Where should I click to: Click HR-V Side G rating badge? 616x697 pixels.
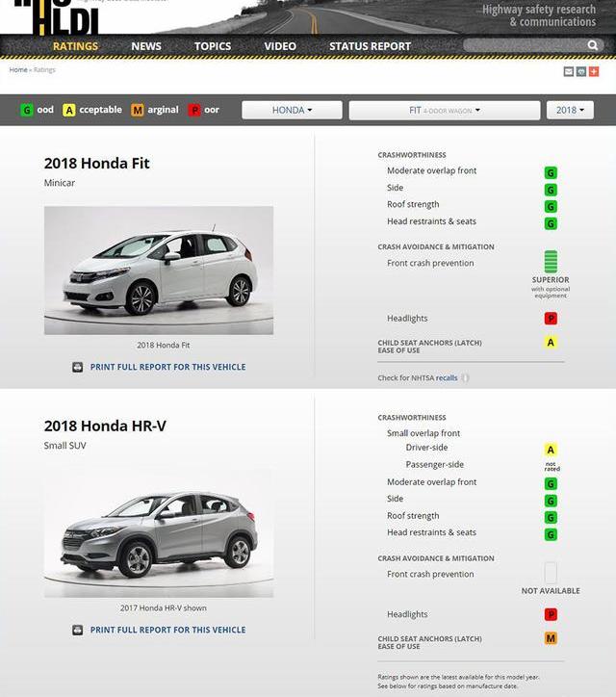[551, 501]
